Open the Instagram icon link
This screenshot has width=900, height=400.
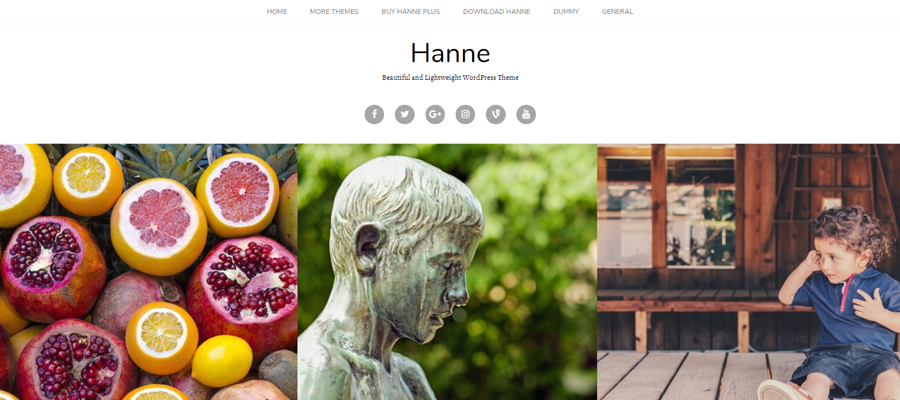click(x=465, y=114)
